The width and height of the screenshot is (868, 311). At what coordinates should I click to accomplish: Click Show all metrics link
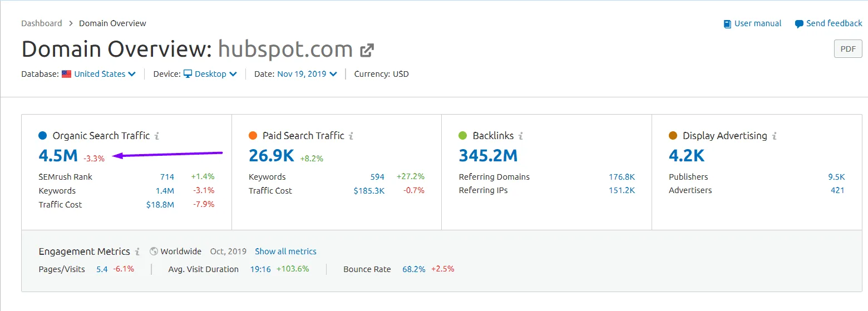(x=285, y=251)
